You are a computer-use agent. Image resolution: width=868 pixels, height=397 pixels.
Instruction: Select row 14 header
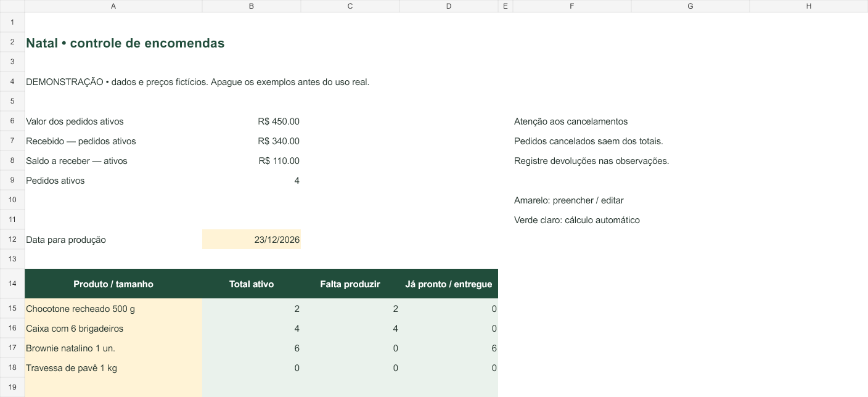[x=12, y=284]
